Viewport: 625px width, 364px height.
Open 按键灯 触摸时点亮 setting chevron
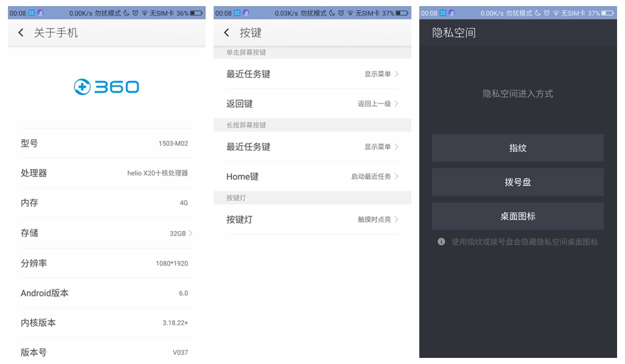tap(396, 219)
